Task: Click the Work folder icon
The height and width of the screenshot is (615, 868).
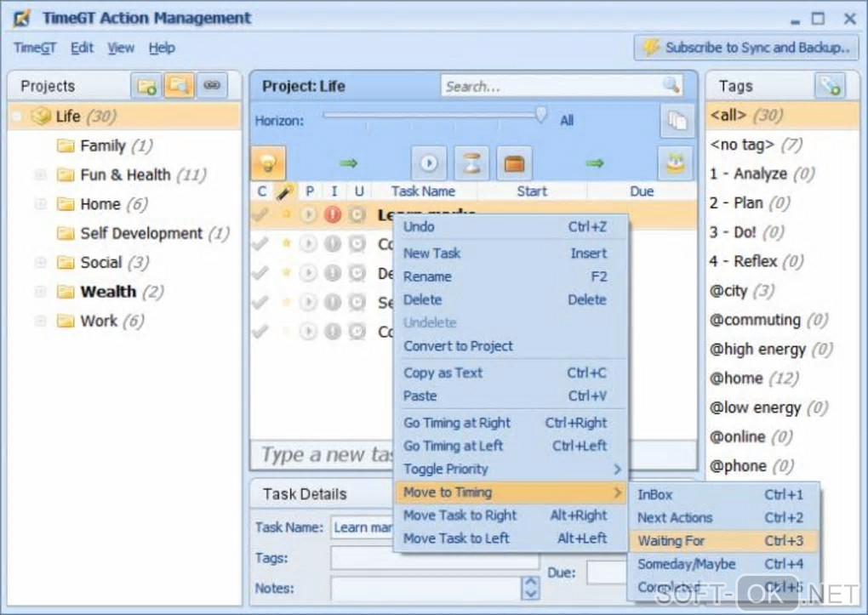Action: coord(66,321)
